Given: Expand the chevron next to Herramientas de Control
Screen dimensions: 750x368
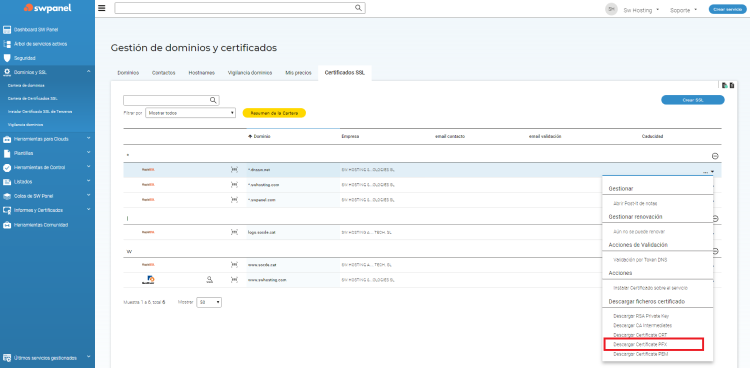Looking at the screenshot, I should point(88,167).
